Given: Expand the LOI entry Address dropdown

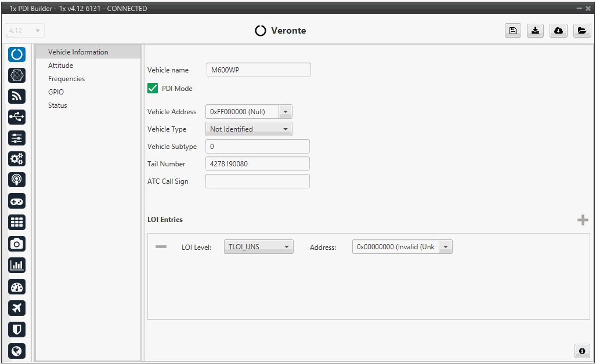Looking at the screenshot, I should pos(446,247).
